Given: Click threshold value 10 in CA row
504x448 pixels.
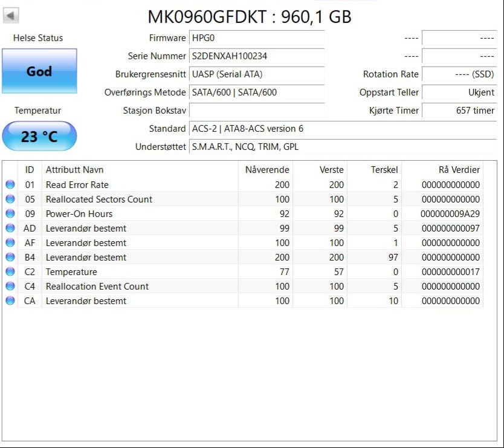Looking at the screenshot, I should pyautogui.click(x=393, y=300).
